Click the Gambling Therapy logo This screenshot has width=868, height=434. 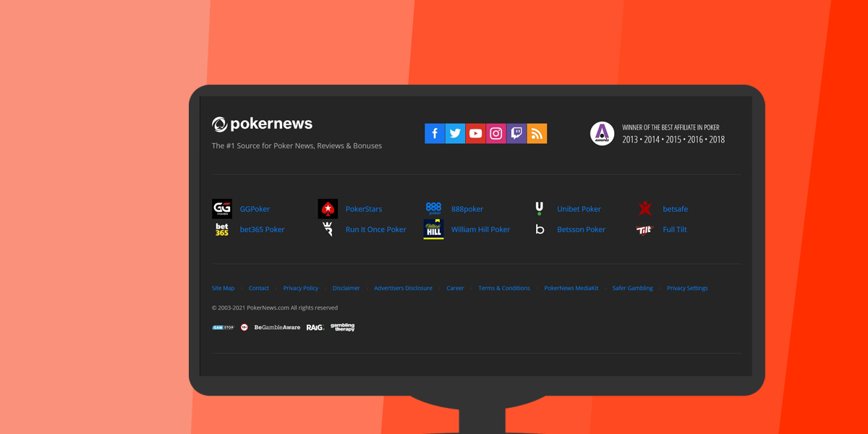pyautogui.click(x=343, y=327)
